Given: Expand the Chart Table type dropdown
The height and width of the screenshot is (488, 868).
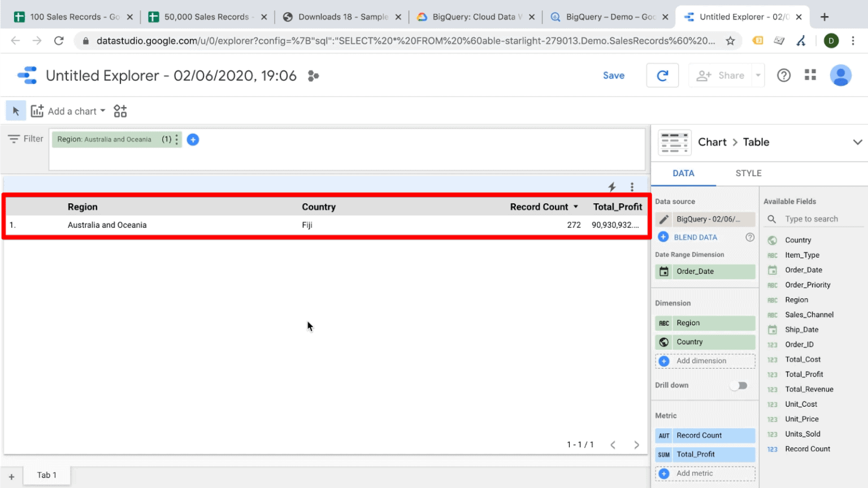Looking at the screenshot, I should coord(858,142).
